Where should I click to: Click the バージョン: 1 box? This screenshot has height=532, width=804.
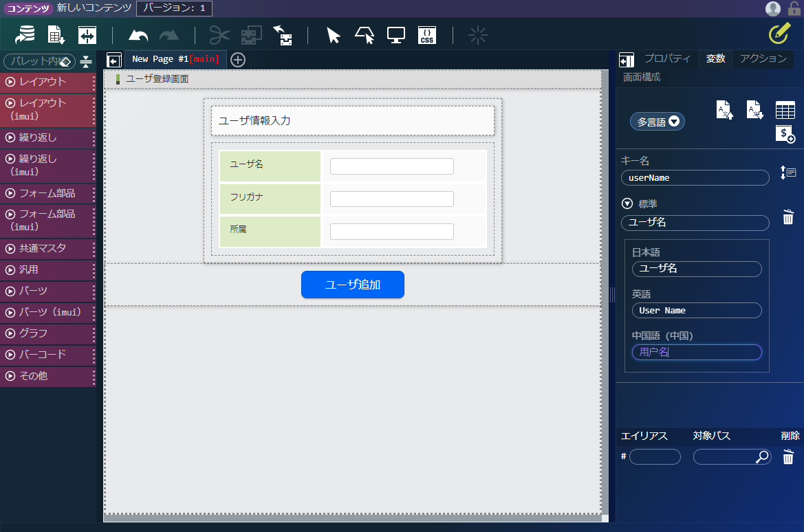click(x=174, y=8)
